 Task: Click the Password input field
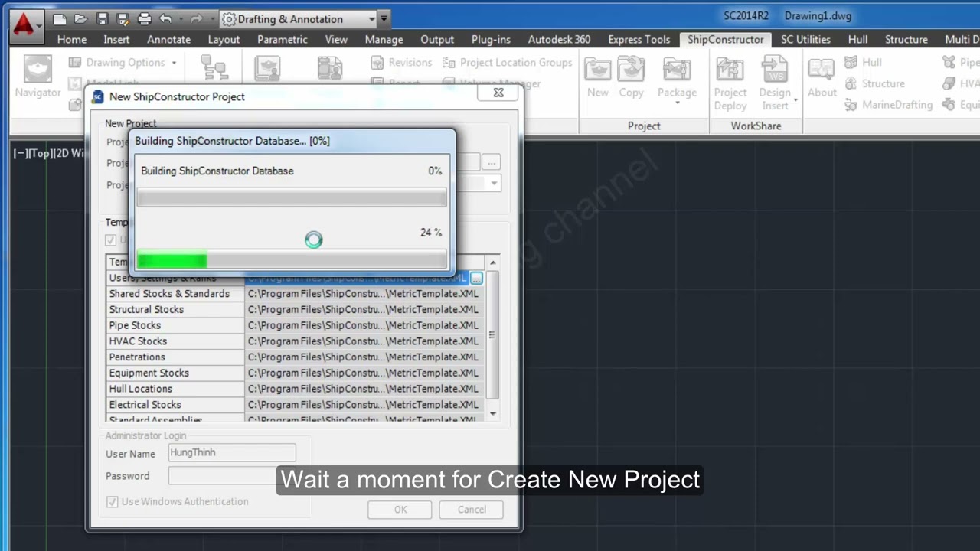[232, 476]
